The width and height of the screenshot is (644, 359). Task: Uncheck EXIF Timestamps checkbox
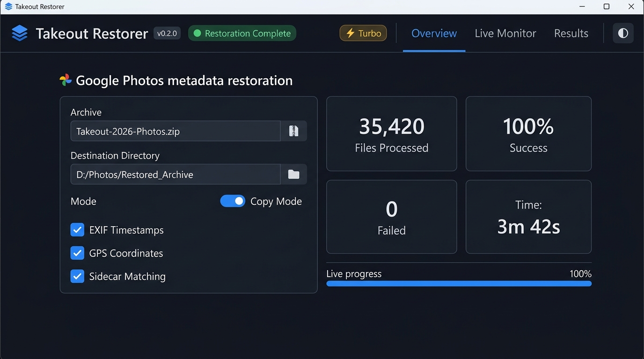click(77, 230)
